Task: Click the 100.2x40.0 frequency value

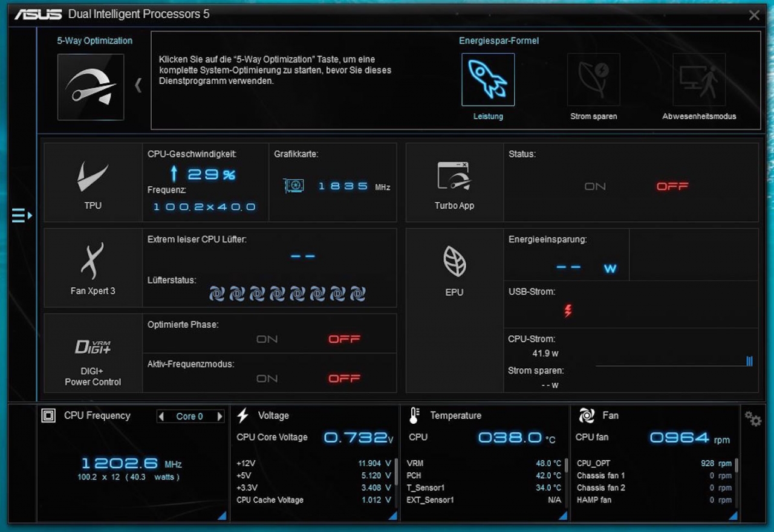Action: pos(204,207)
